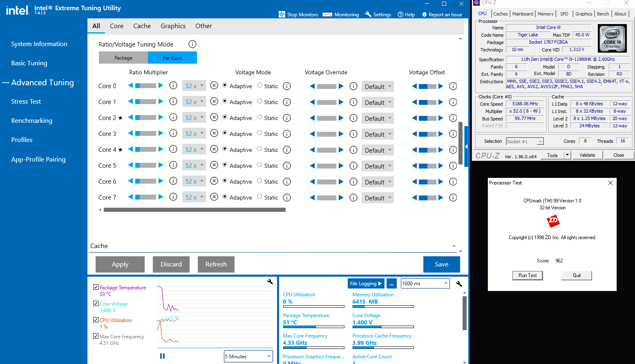This screenshot has height=364, width=635.
Task: Increase Core 1 voltage offset right arrow
Action: 441,102
